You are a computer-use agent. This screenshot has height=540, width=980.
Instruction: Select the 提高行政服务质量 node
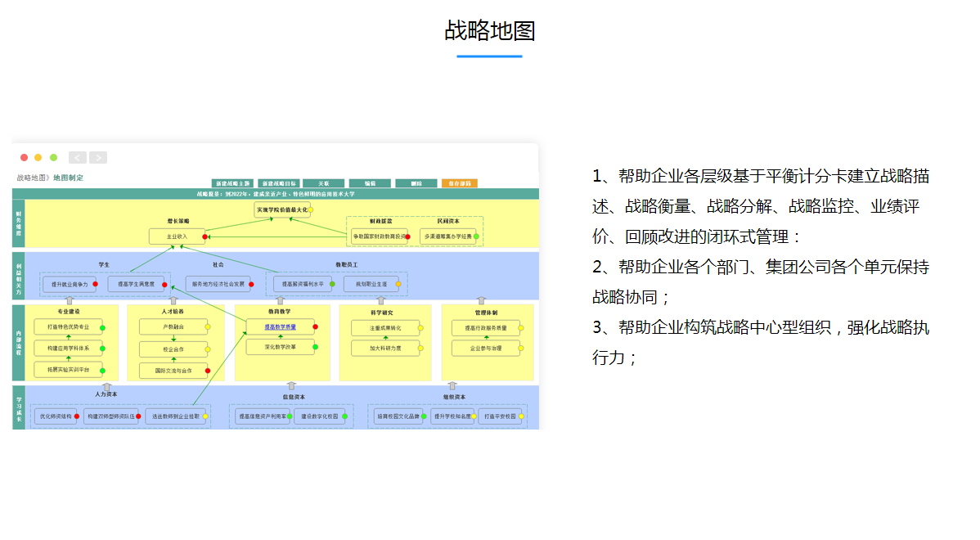point(486,328)
